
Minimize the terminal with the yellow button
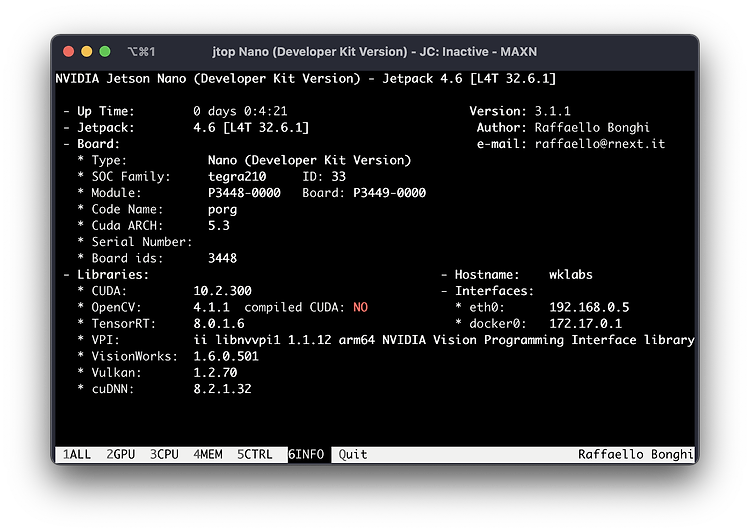[87, 51]
